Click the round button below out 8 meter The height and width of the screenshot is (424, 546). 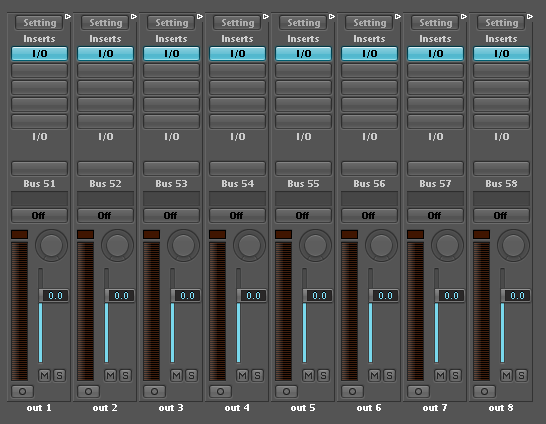[x=484, y=392]
